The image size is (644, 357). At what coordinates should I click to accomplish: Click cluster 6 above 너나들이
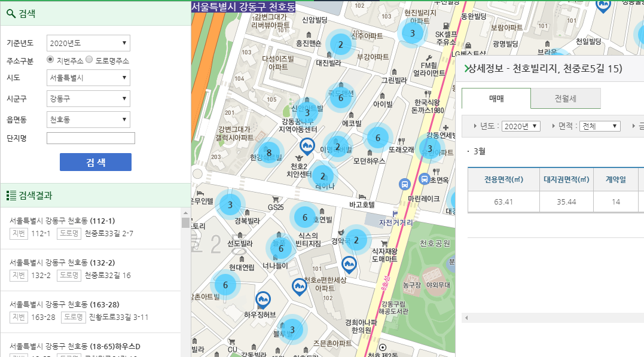pos(281,248)
